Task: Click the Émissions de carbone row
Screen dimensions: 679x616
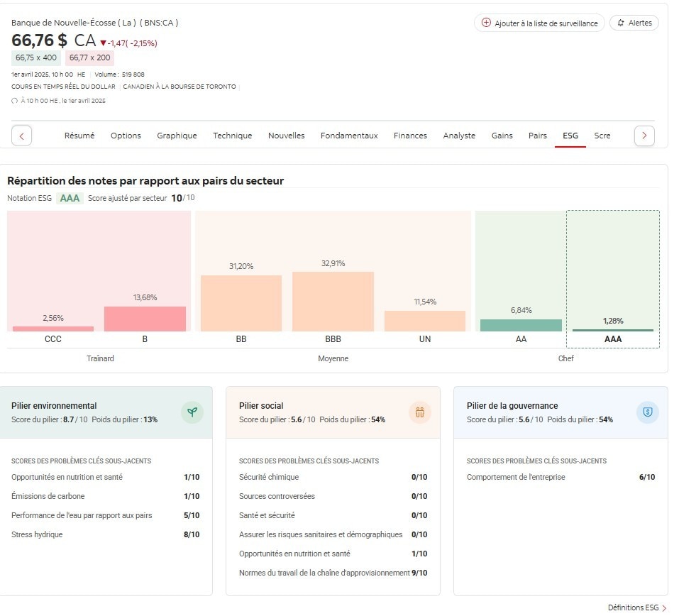Action: tap(105, 496)
